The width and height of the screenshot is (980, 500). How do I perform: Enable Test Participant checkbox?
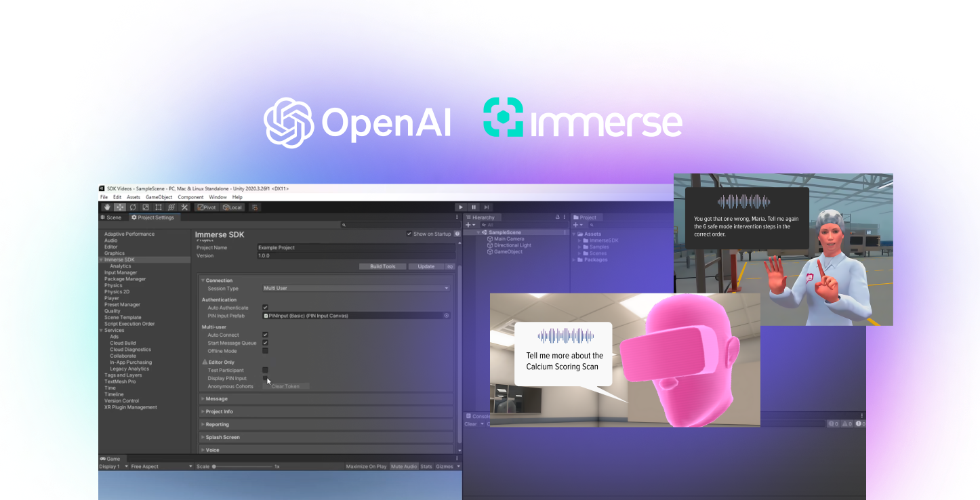click(265, 370)
